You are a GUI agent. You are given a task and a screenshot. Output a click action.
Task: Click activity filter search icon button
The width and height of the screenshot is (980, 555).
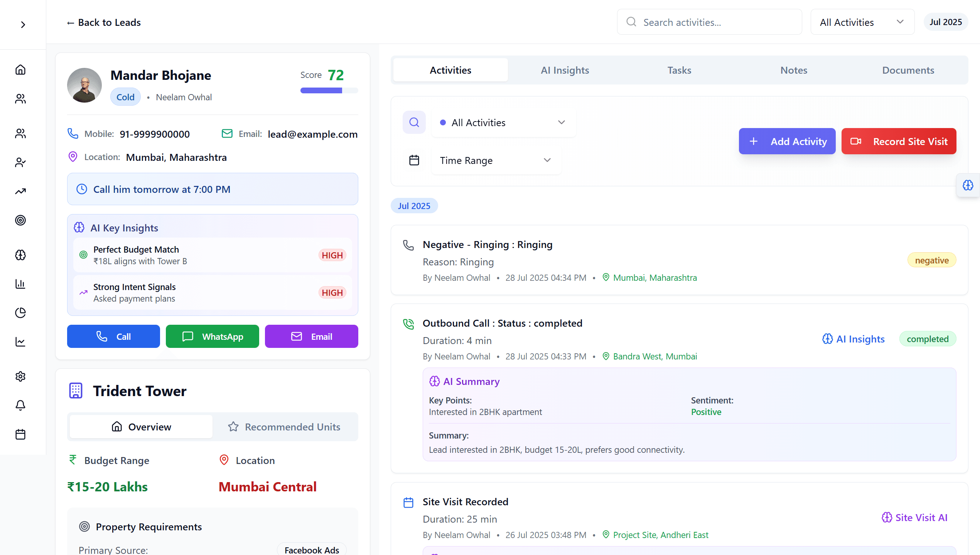414,122
